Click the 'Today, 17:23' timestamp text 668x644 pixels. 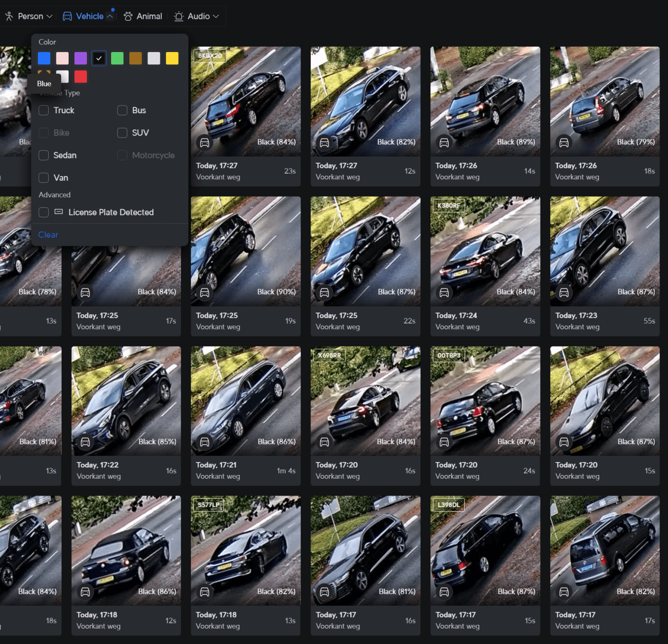(576, 316)
